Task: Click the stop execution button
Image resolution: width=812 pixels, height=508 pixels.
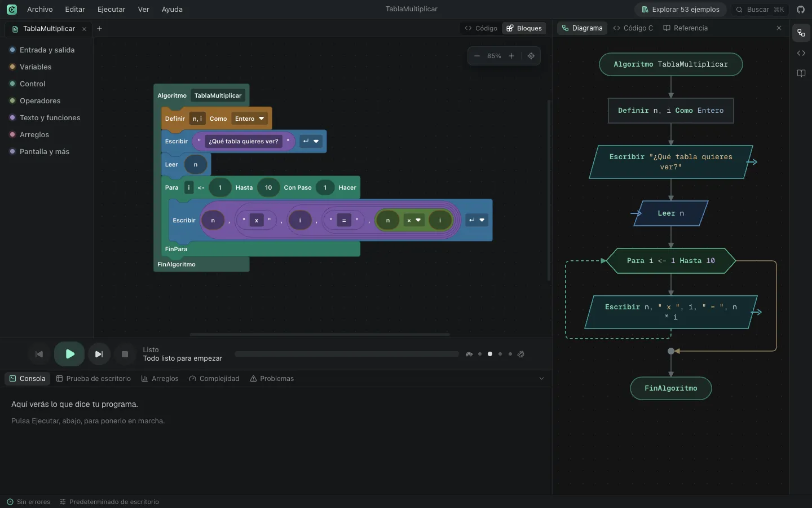Action: point(125,354)
